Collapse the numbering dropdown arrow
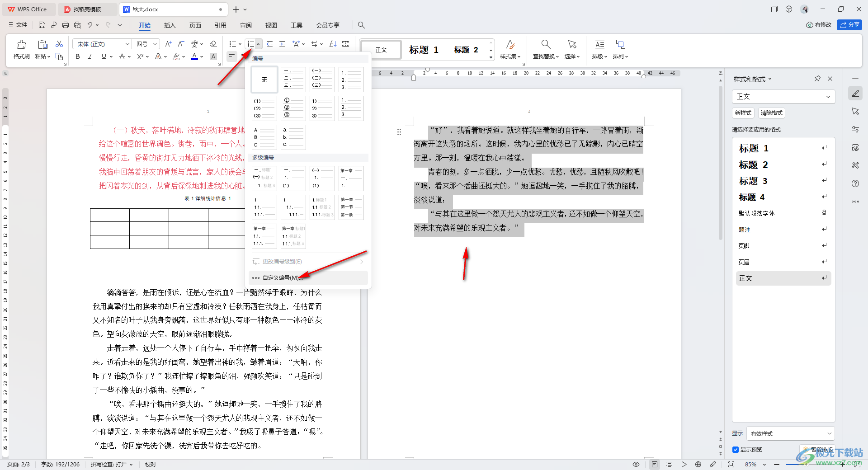 coord(258,44)
